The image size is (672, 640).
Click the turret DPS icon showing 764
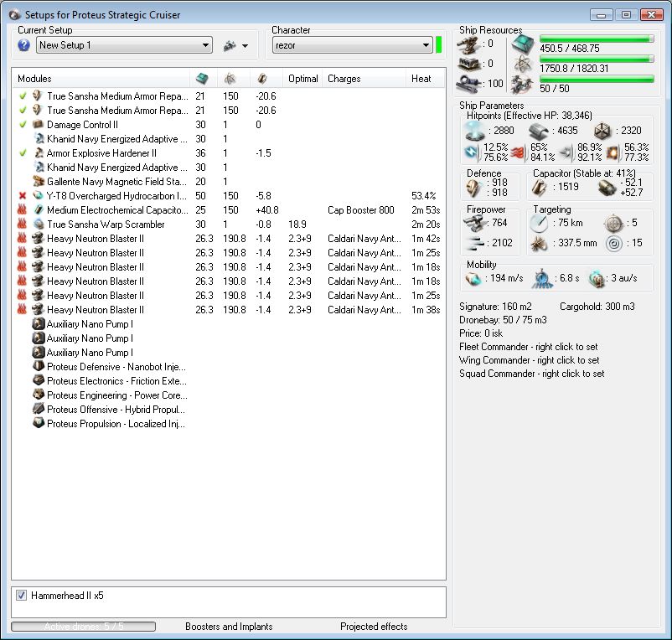pyautogui.click(x=474, y=223)
